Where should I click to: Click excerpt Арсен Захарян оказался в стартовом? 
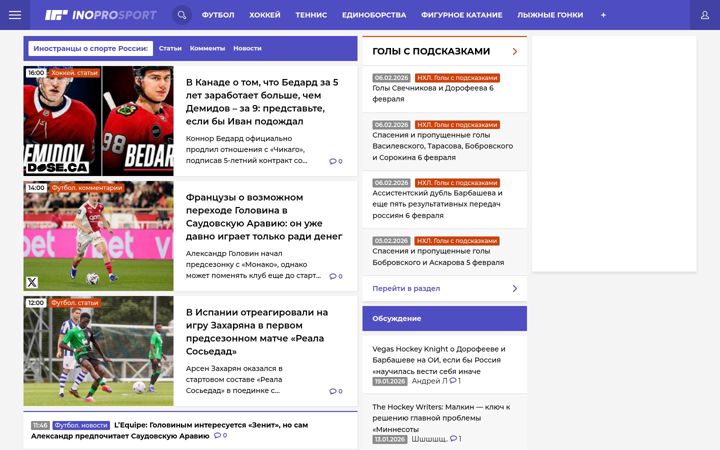(x=234, y=379)
